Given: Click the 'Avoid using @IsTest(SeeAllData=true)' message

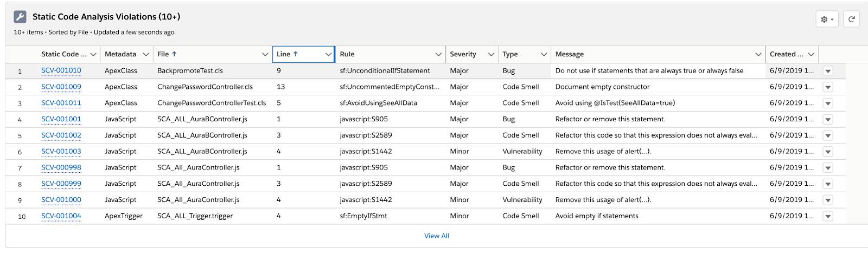Looking at the screenshot, I should 615,103.
